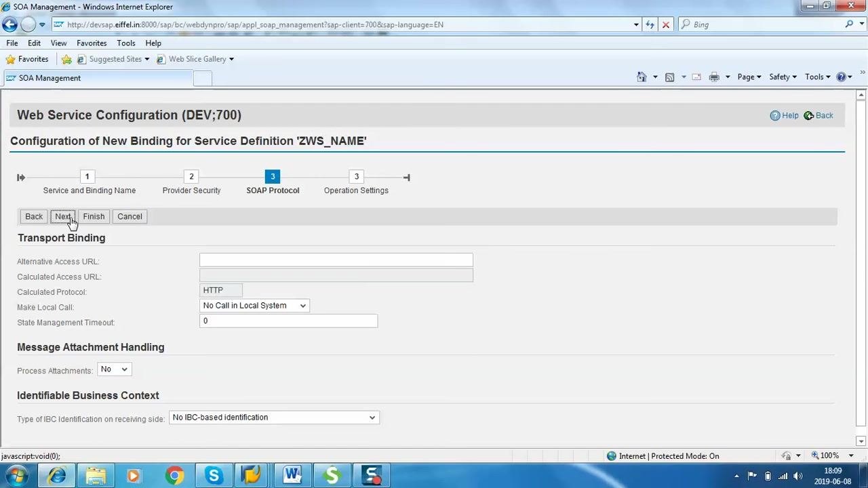Open a new blank browser tab
Image resolution: width=868 pixels, height=488 pixels.
coord(202,78)
